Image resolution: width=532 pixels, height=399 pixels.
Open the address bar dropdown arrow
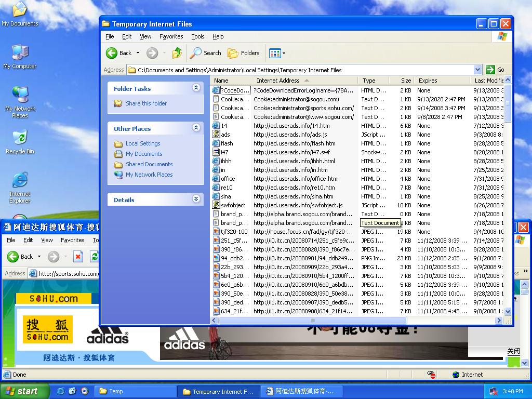coord(477,70)
